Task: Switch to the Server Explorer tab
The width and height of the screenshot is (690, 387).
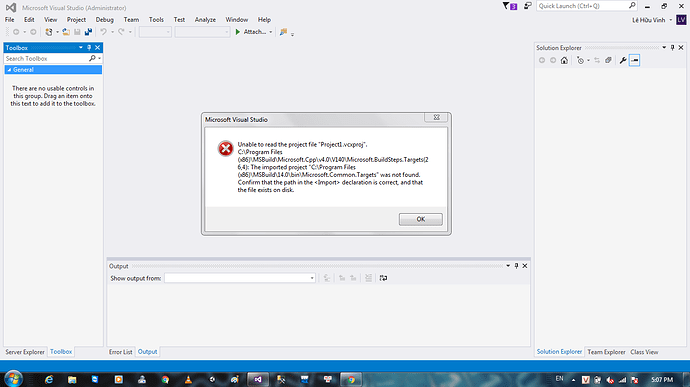Action: click(25, 352)
